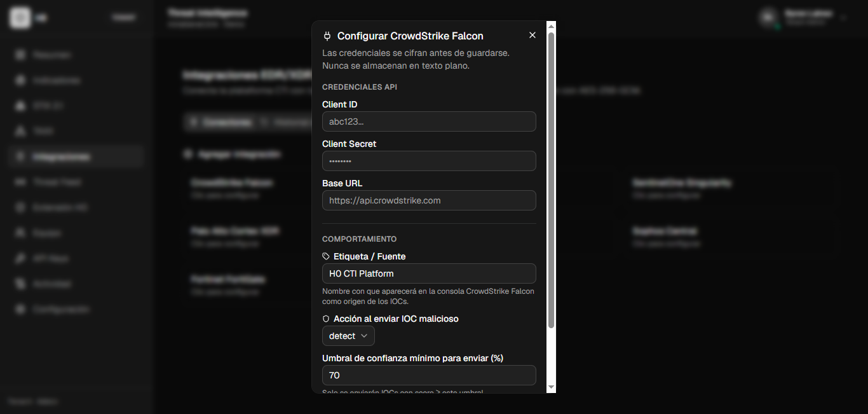This screenshot has width=868, height=414.
Task: Expand the user account menu chevron
Action: (843, 18)
